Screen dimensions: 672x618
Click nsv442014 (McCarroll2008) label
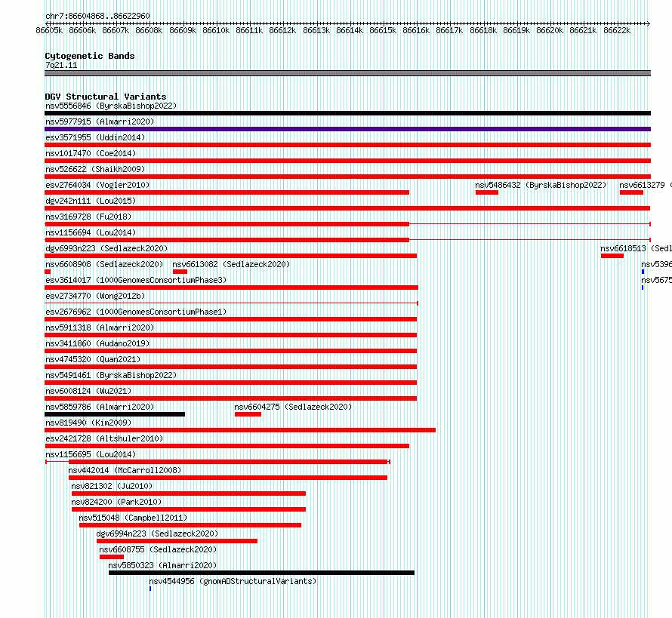[x=125, y=470]
